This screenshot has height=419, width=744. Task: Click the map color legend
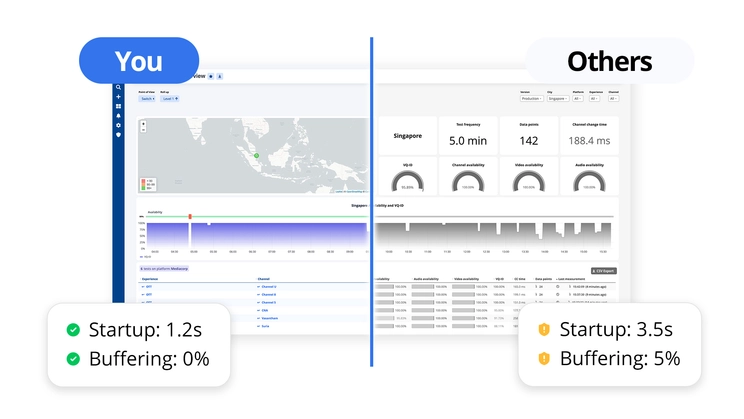[148, 184]
